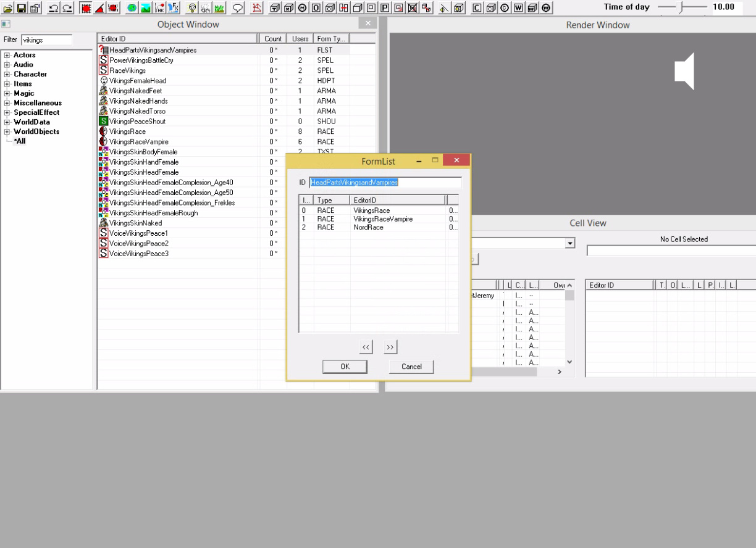
Task: Click the save floppy disk icon
Action: coord(22,8)
